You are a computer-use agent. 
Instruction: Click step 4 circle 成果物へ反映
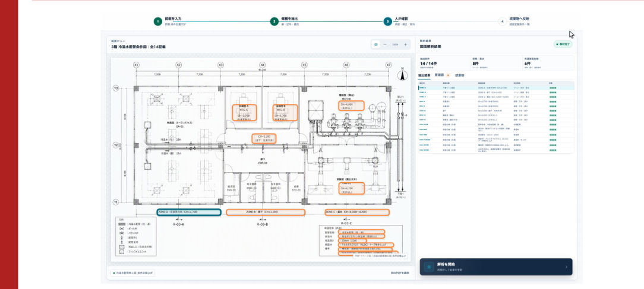502,21
